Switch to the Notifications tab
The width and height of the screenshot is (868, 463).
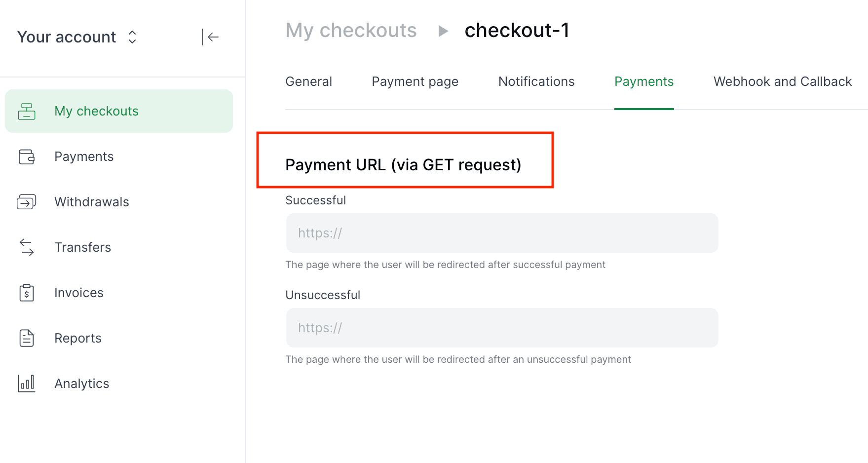point(536,81)
